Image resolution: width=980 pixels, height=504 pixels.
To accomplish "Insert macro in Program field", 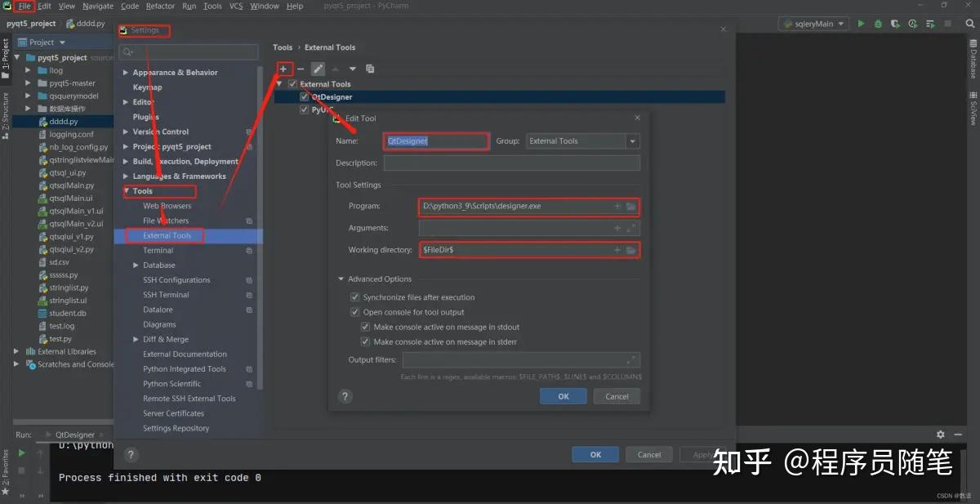I will (617, 206).
